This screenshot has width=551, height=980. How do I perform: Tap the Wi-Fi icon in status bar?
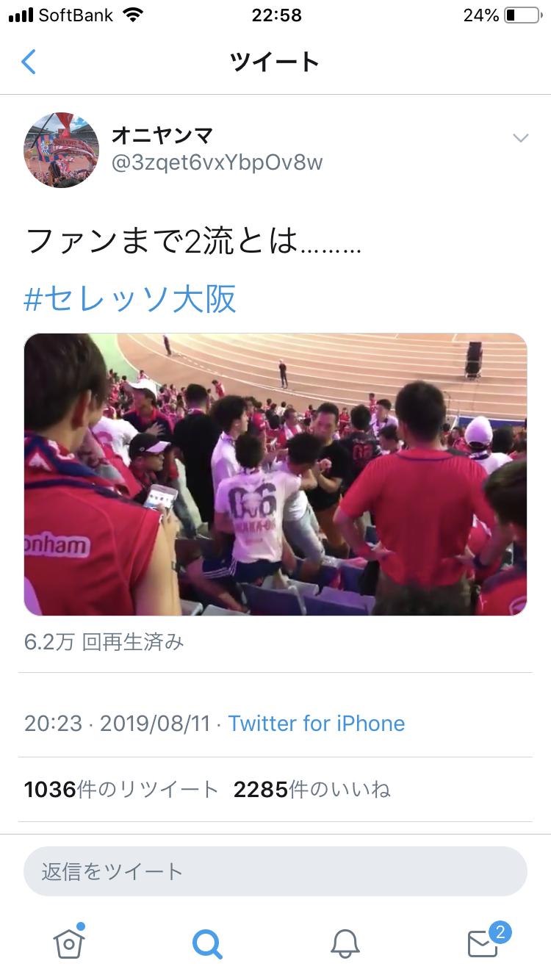(x=134, y=15)
